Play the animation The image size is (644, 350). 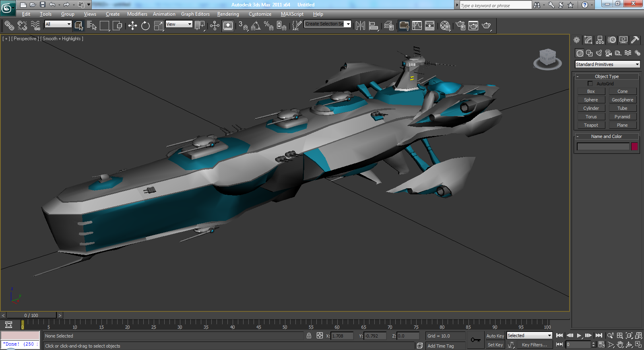(579, 336)
